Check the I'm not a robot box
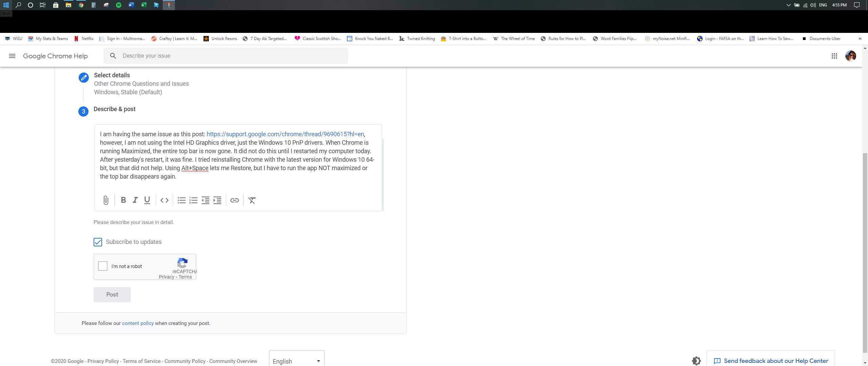Viewport: 868px width, 366px height. coord(103,266)
